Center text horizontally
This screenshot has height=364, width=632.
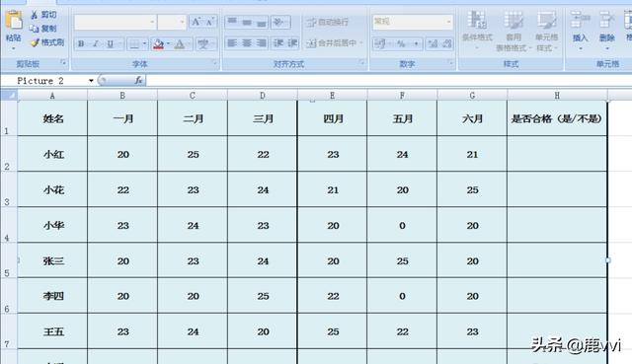coord(247,42)
